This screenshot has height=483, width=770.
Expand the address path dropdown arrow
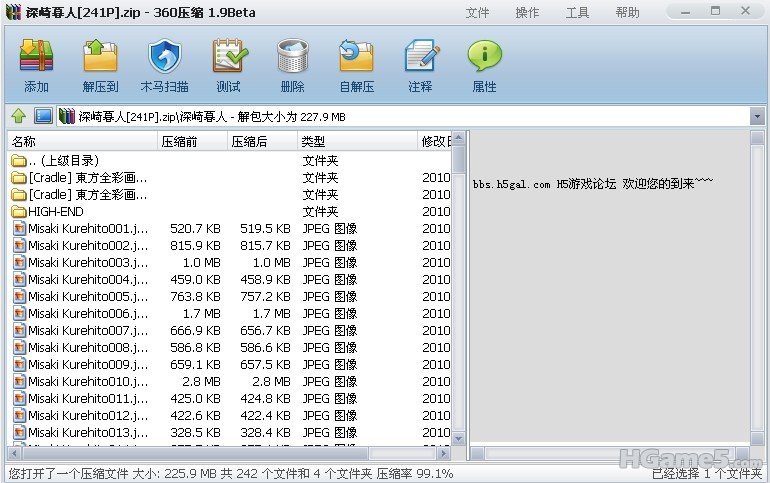coord(757,117)
